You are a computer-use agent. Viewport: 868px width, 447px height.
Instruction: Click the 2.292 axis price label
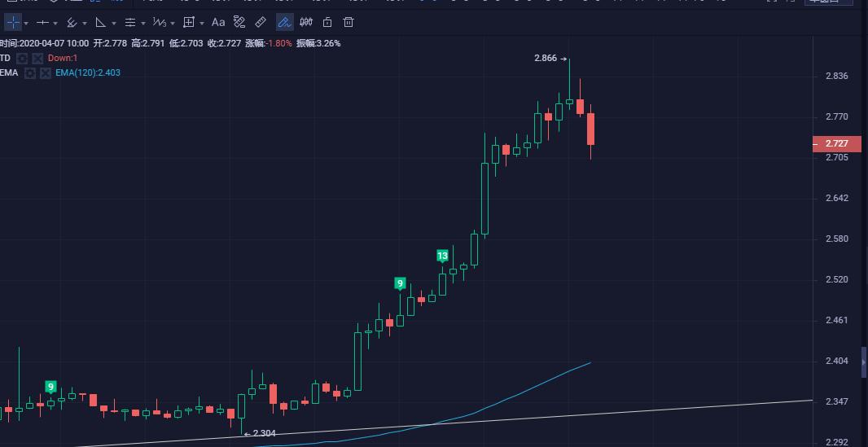[x=836, y=442]
